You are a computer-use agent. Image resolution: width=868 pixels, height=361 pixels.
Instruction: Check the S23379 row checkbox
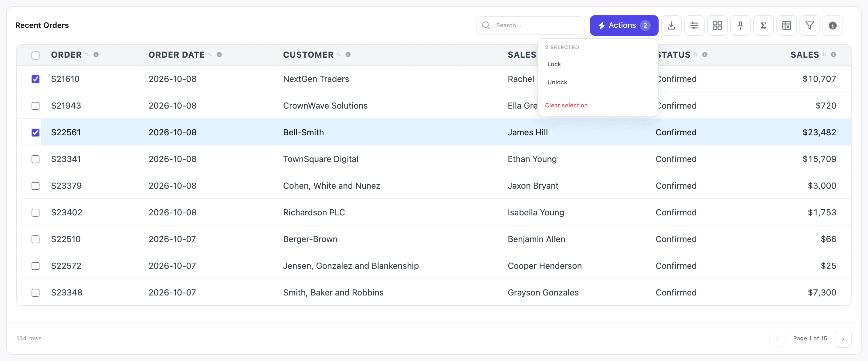click(36, 186)
